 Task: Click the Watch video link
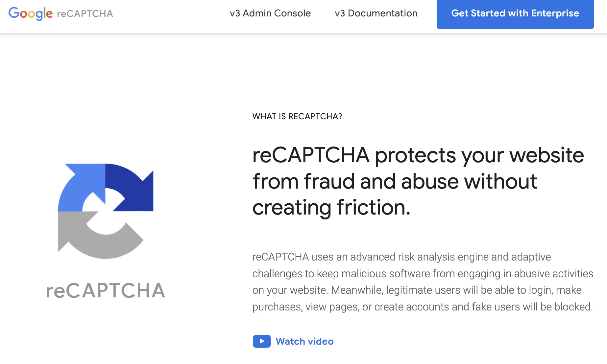pyautogui.click(x=305, y=341)
